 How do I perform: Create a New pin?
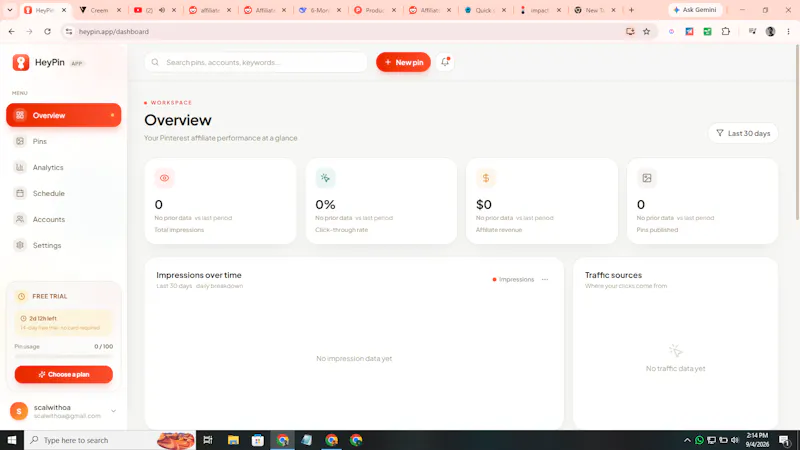click(403, 62)
